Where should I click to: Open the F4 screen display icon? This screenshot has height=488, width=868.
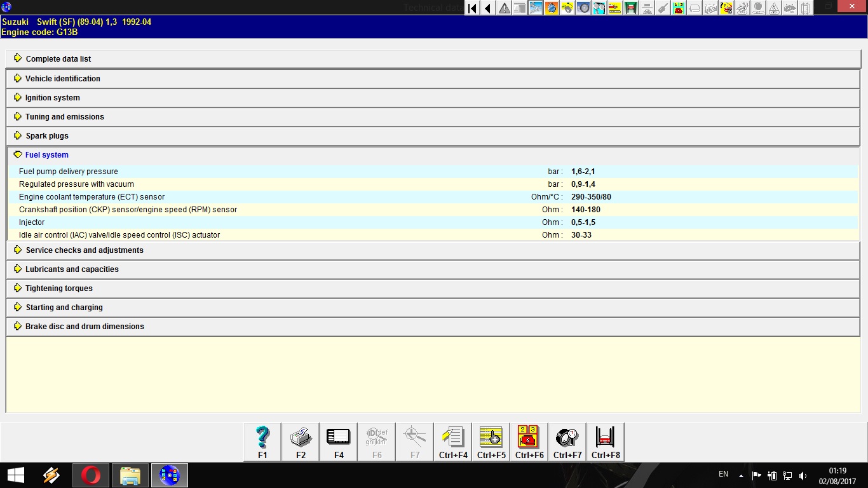[x=339, y=442]
